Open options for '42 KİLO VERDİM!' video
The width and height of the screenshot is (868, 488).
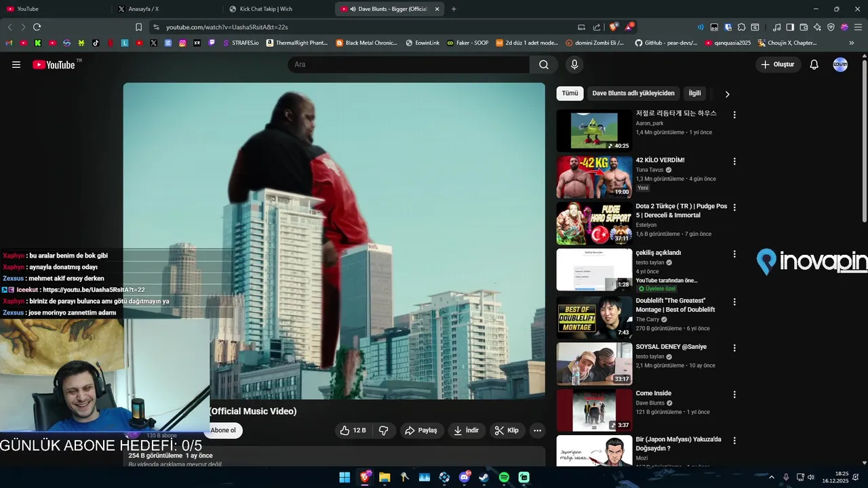point(734,161)
